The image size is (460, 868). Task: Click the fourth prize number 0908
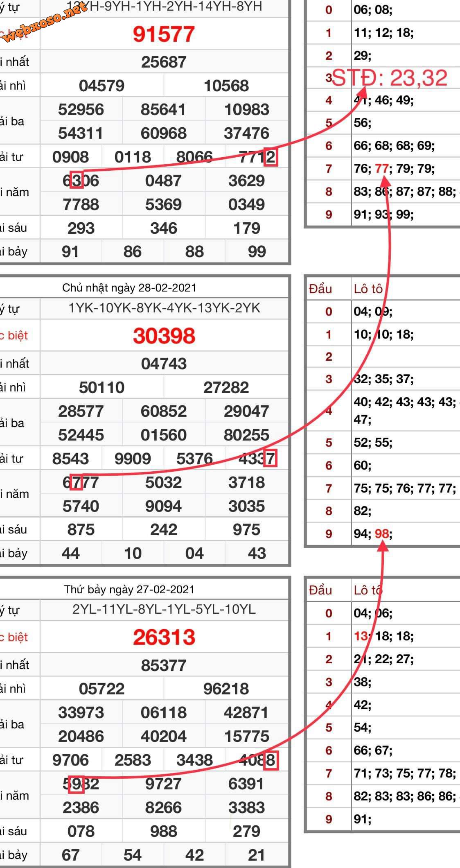point(71,157)
